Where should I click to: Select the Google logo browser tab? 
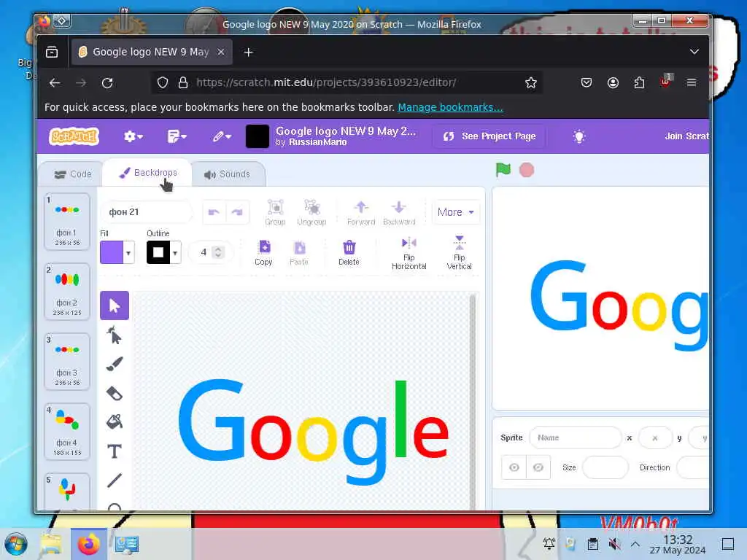click(x=152, y=52)
